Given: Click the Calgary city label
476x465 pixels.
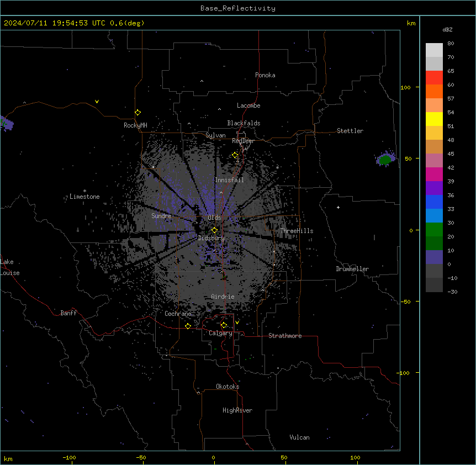Looking at the screenshot, I should click(x=221, y=333).
